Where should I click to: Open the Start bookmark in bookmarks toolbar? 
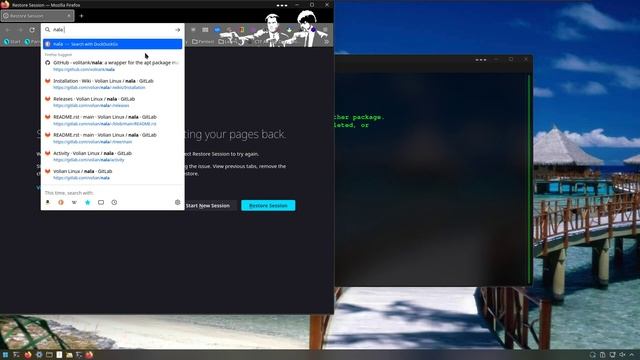(12, 42)
